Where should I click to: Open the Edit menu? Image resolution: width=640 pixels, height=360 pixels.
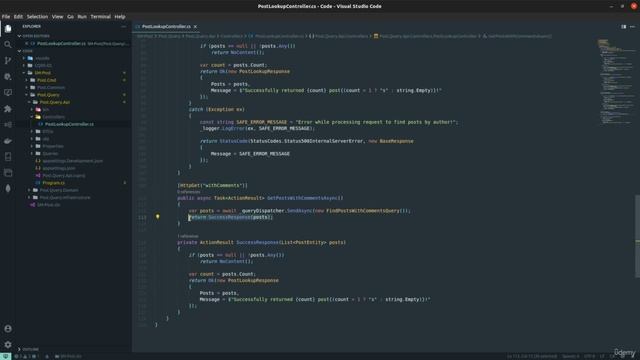pos(18,17)
